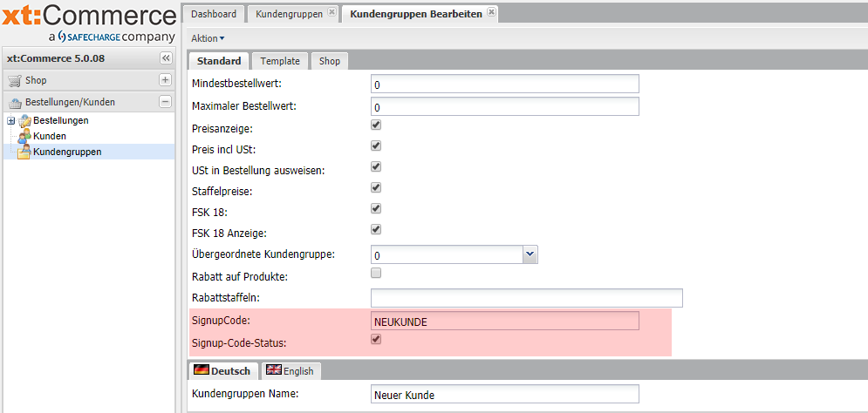This screenshot has height=413, width=868.
Task: Close the Kundengruppen tab with its X icon
Action: 331,13
